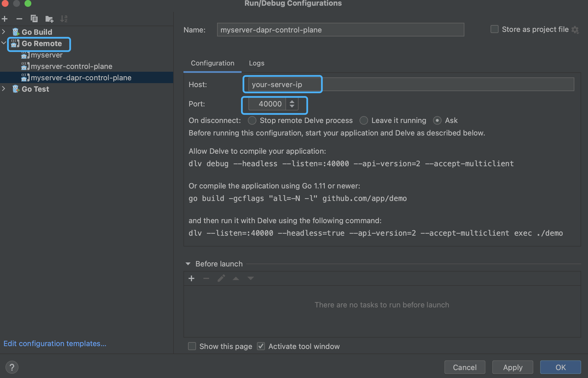This screenshot has height=378, width=588.
Task: Click the Name input field
Action: 340,30
